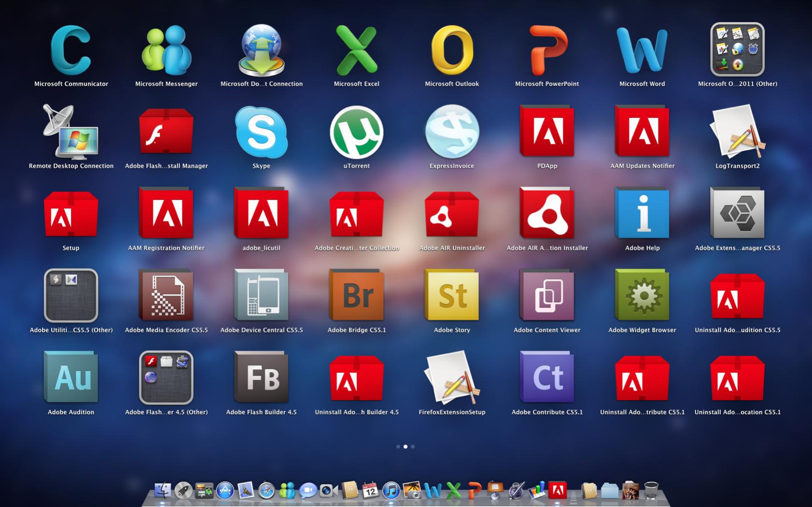Launch the Adobe Setup app
Screen dimensions: 812x507
coord(71,214)
